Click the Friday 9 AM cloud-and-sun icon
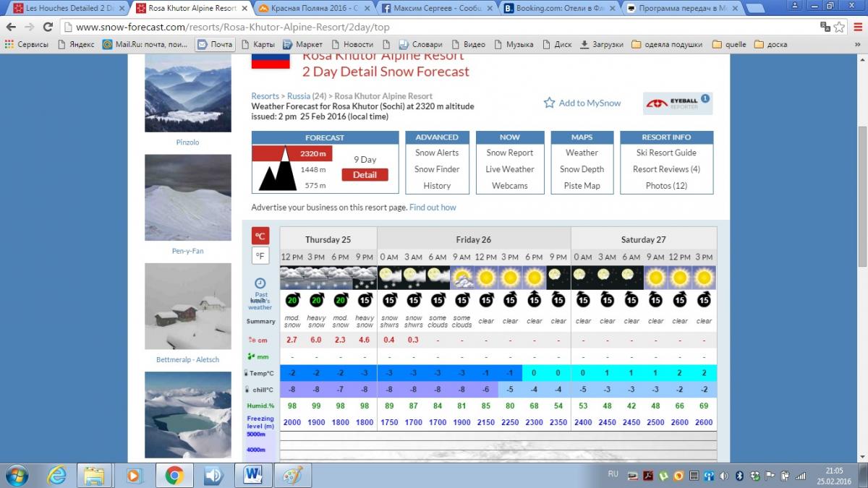 point(461,277)
